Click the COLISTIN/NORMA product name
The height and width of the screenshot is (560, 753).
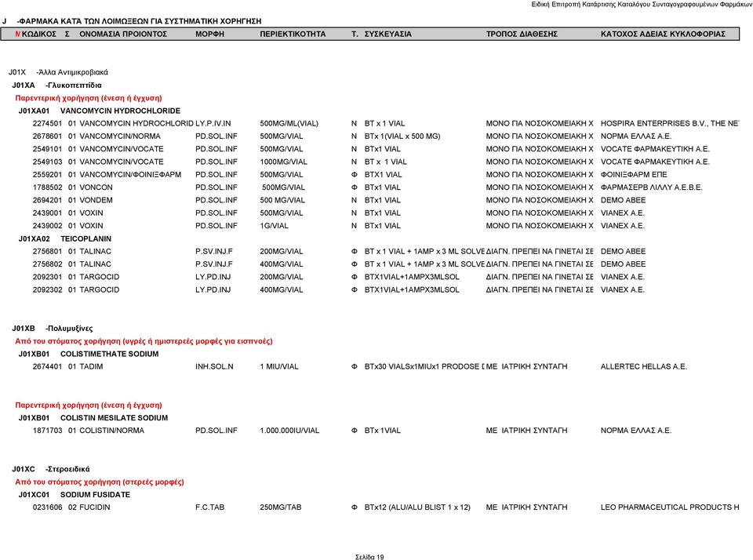111,431
